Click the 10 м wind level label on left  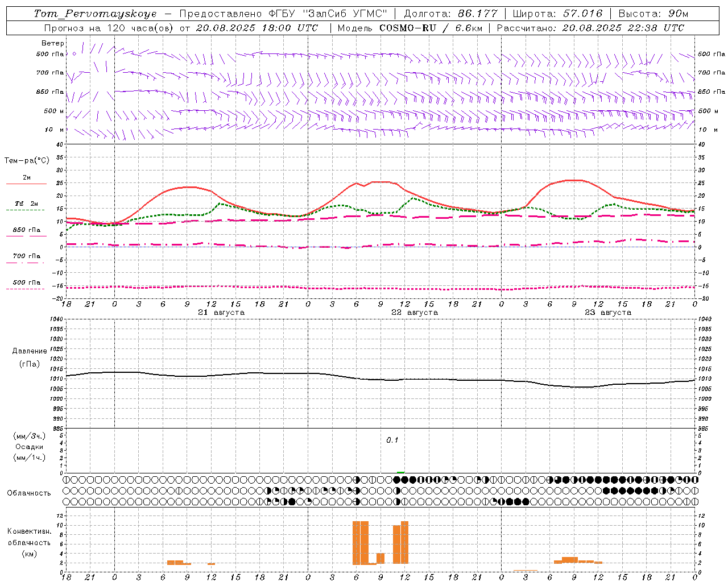coord(55,130)
